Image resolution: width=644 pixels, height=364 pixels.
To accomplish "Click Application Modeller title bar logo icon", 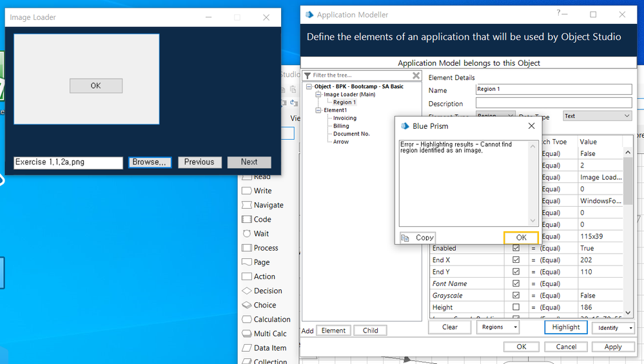I will (309, 14).
